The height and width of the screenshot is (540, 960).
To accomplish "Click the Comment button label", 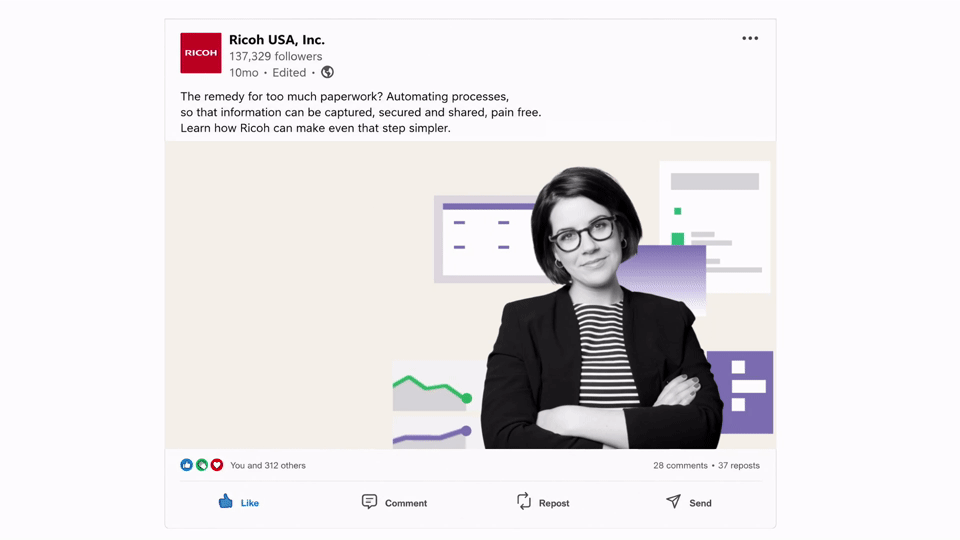I will pos(406,503).
